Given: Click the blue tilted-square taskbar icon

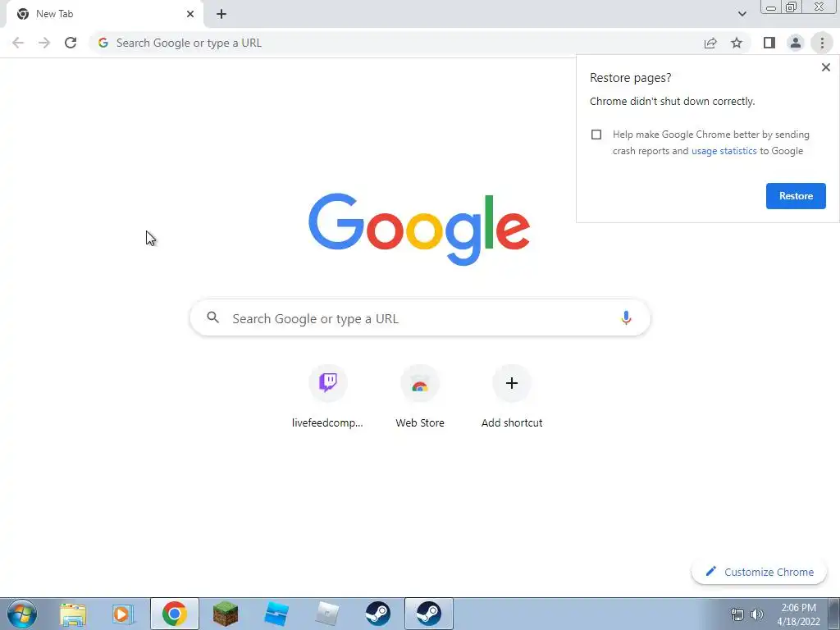Looking at the screenshot, I should tap(276, 614).
